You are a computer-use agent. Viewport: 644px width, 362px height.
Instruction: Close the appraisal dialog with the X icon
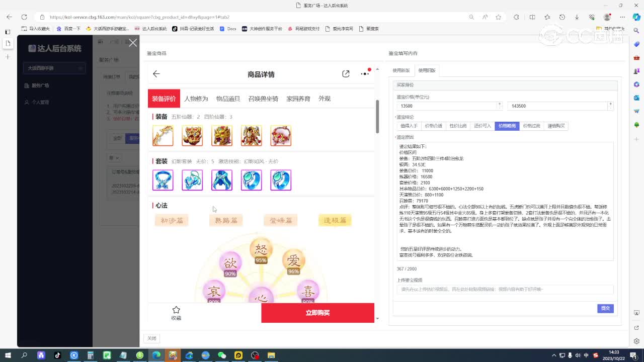pos(133,43)
